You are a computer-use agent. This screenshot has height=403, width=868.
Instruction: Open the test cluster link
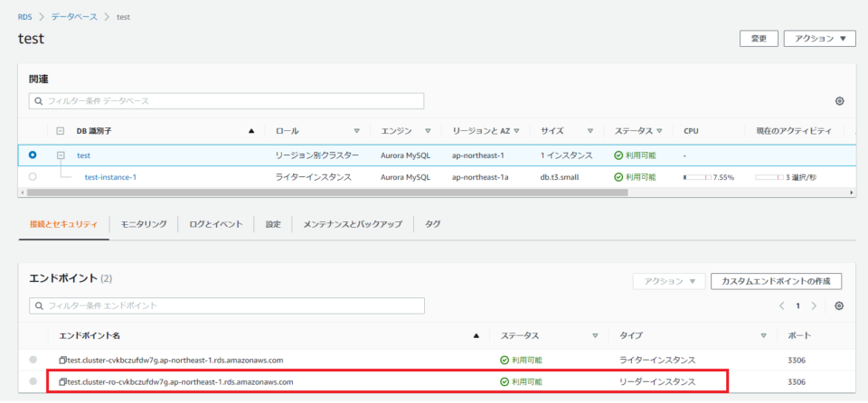click(x=83, y=155)
